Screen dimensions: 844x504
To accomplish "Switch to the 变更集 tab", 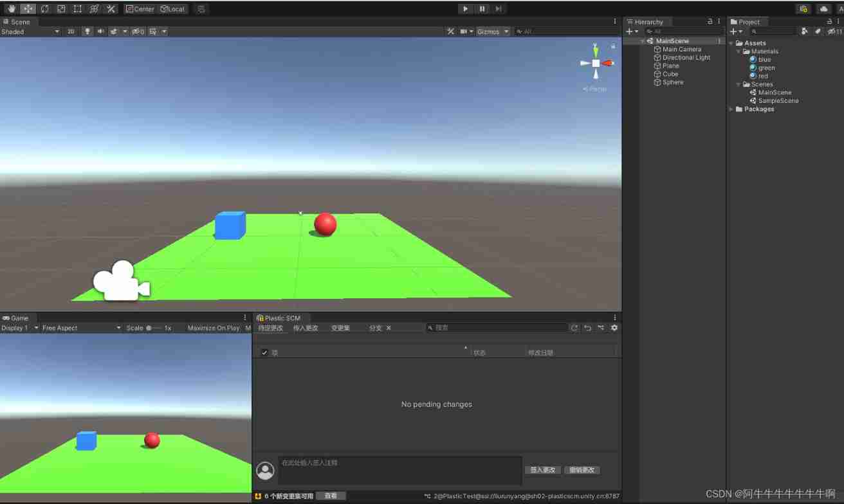I will point(340,328).
